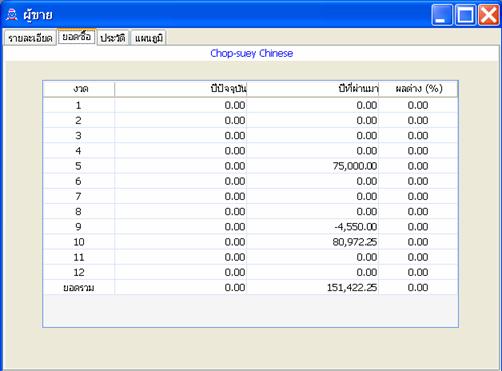The height and width of the screenshot is (371, 502).
Task: Select period 2 row number
Action: coord(78,121)
